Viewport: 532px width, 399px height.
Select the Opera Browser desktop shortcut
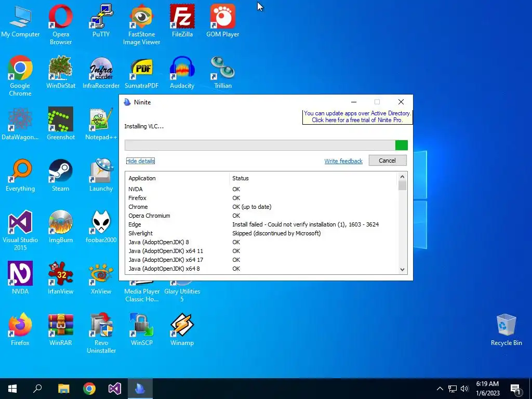point(60,24)
